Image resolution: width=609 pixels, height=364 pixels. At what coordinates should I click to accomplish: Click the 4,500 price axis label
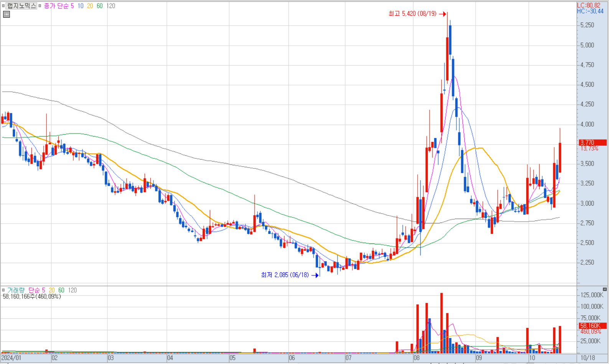point(587,85)
